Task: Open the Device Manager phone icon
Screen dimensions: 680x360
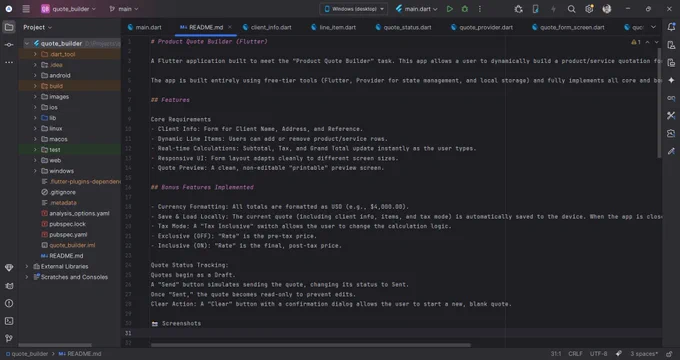Action: (536, 9)
